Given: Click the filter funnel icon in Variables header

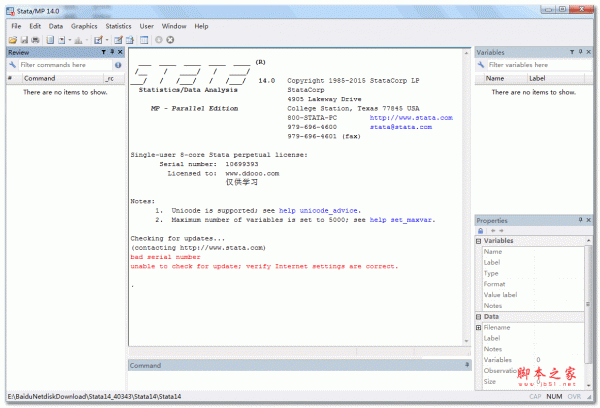Looking at the screenshot, I should [x=572, y=52].
